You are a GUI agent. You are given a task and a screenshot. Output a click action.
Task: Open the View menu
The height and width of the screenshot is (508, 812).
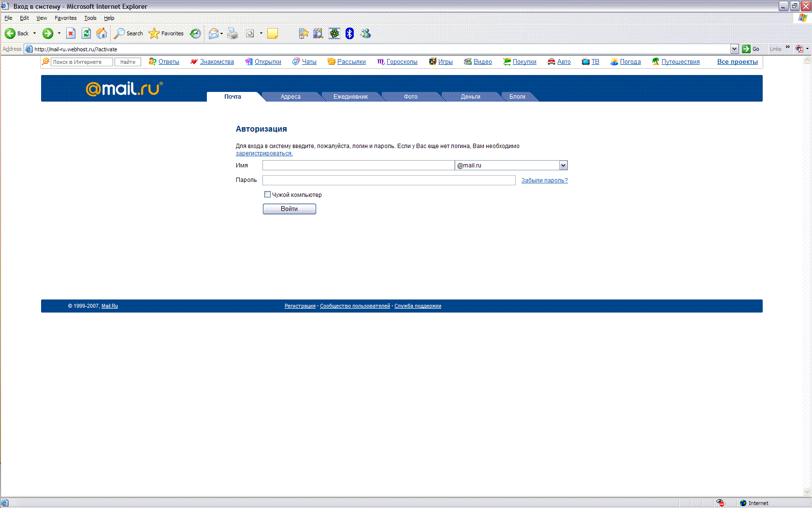coord(42,18)
